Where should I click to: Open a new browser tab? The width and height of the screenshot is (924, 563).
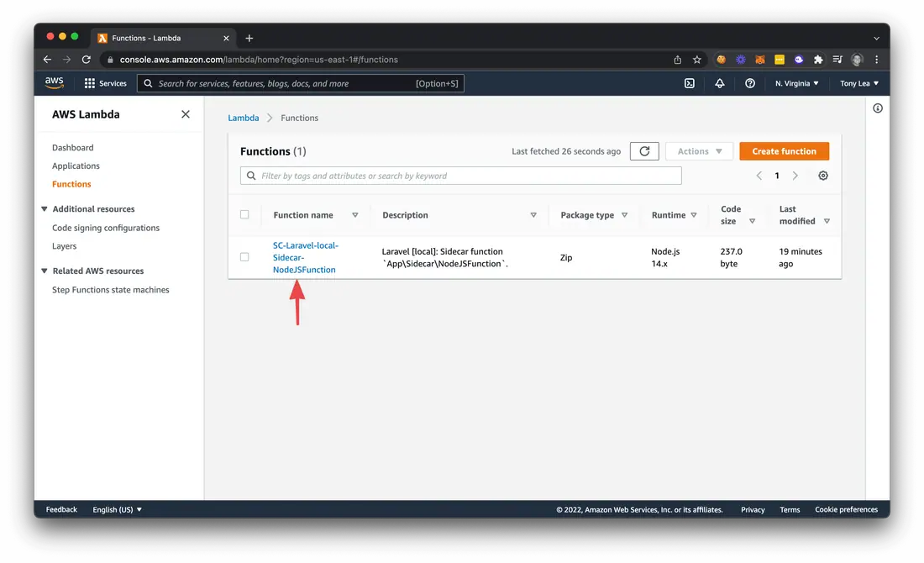(249, 38)
